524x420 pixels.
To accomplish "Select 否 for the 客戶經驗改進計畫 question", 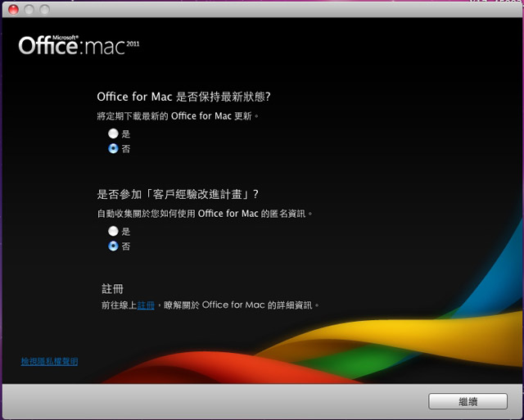I will [113, 246].
